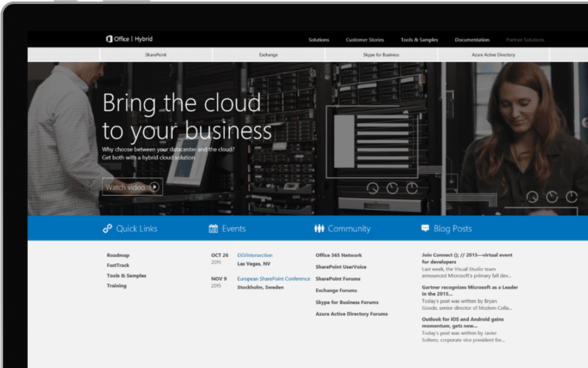Open Customer Stories in top navigation

point(365,40)
